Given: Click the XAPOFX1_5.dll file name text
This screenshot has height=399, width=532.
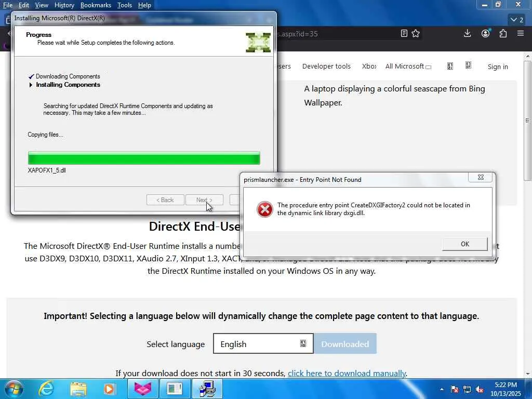Looking at the screenshot, I should 47,170.
